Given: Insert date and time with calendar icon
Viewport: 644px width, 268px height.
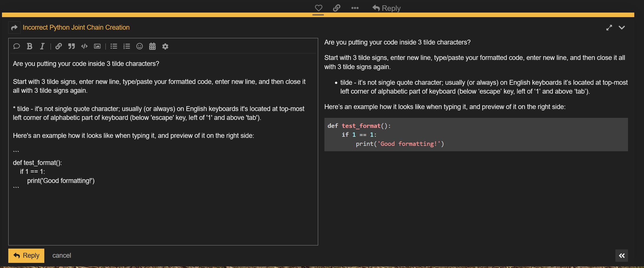Looking at the screenshot, I should pos(152,46).
